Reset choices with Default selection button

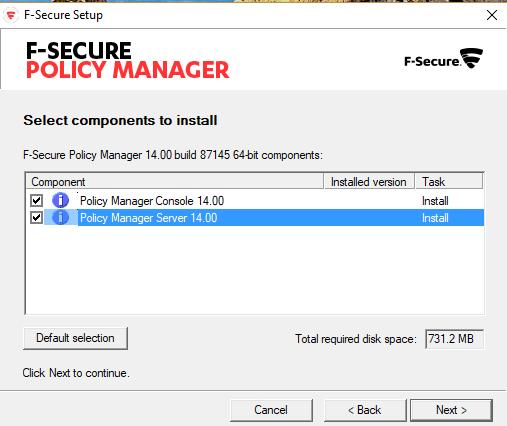point(75,338)
